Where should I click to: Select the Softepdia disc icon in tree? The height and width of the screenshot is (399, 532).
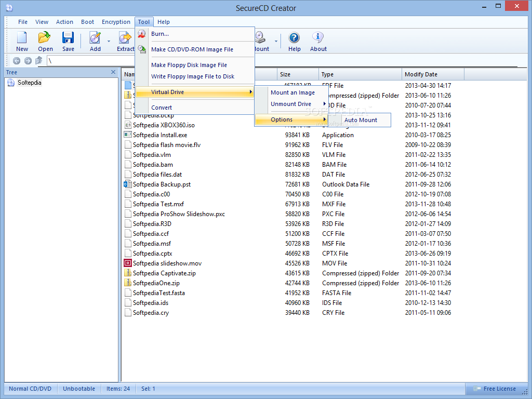pyautogui.click(x=11, y=83)
